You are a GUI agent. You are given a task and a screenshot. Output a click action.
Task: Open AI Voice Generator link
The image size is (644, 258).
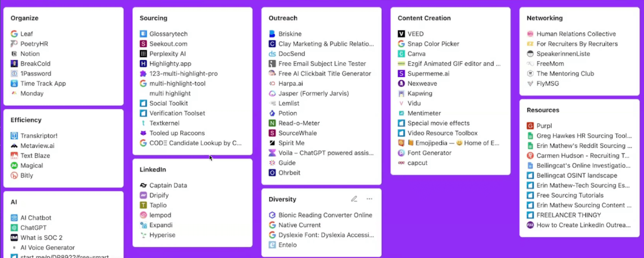48,247
